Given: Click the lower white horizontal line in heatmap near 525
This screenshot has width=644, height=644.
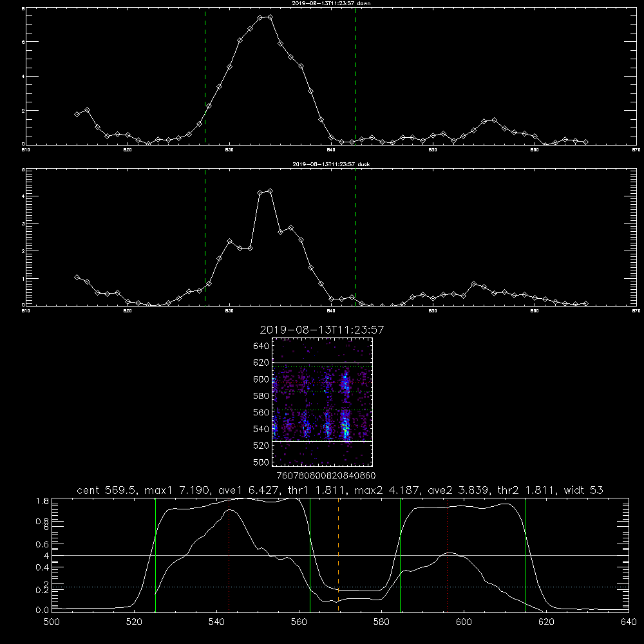Looking at the screenshot, I should coord(323,442).
